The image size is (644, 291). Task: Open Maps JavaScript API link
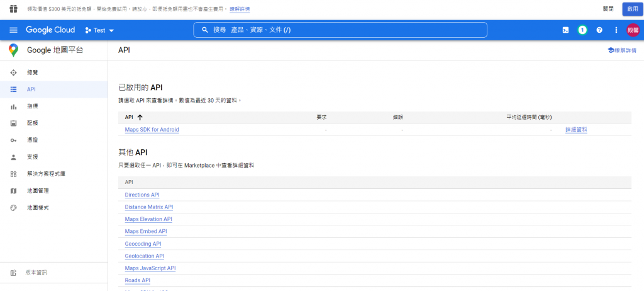[x=150, y=268]
